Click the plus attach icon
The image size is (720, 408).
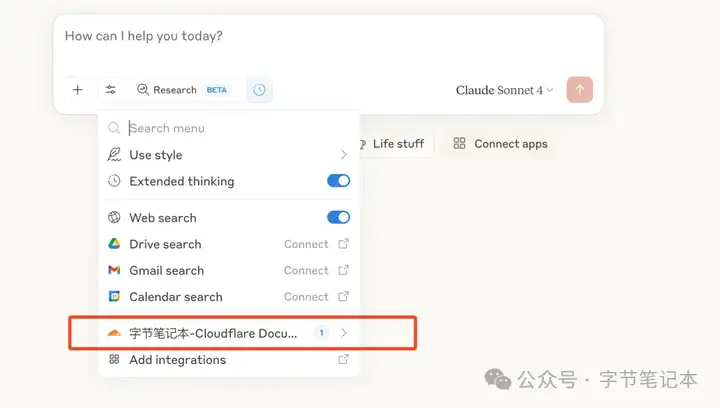tap(78, 89)
